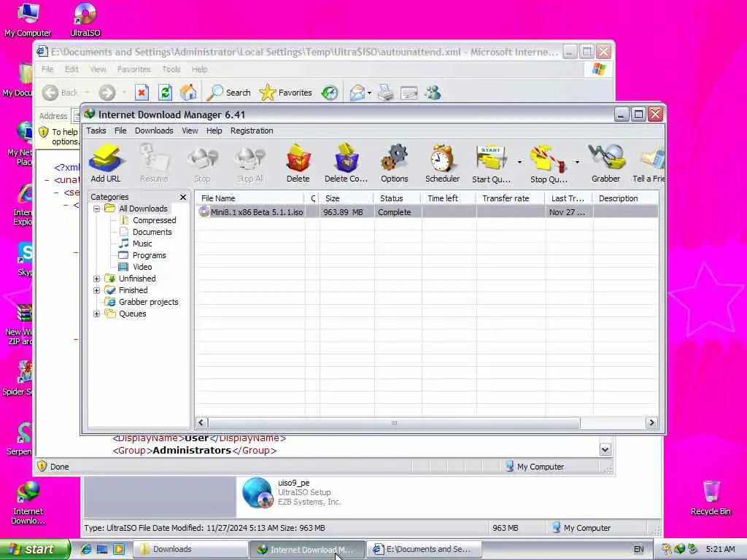Sort by Transfer rate column header
747x560 pixels.
point(511,198)
